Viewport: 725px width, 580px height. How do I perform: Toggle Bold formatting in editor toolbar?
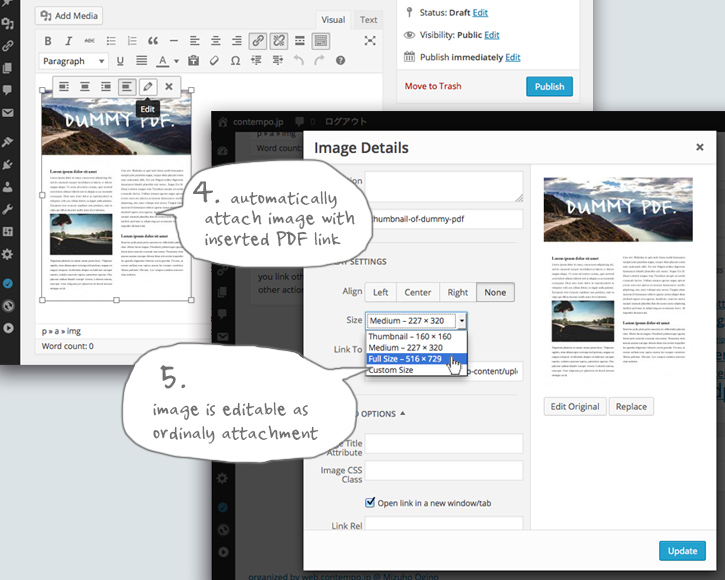[x=48, y=41]
